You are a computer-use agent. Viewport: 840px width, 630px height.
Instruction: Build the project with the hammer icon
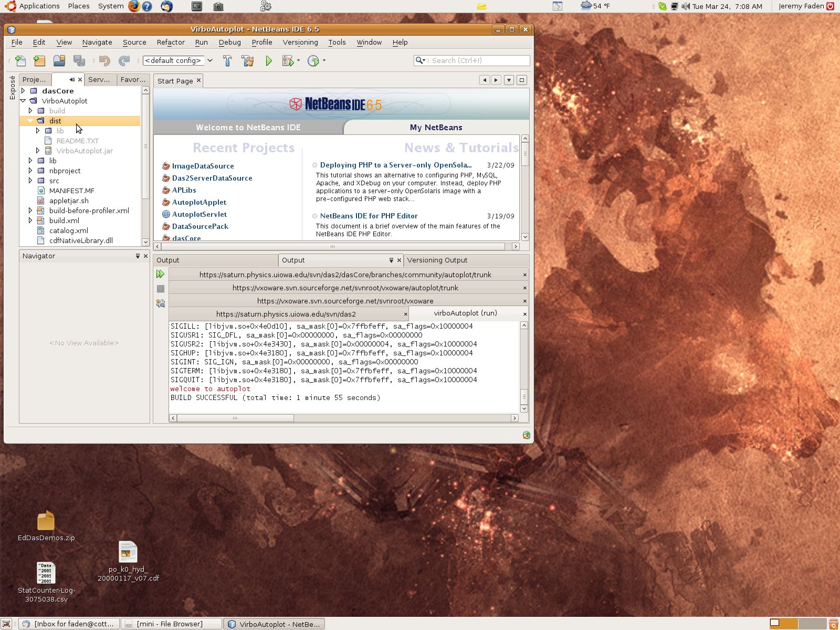point(227,61)
